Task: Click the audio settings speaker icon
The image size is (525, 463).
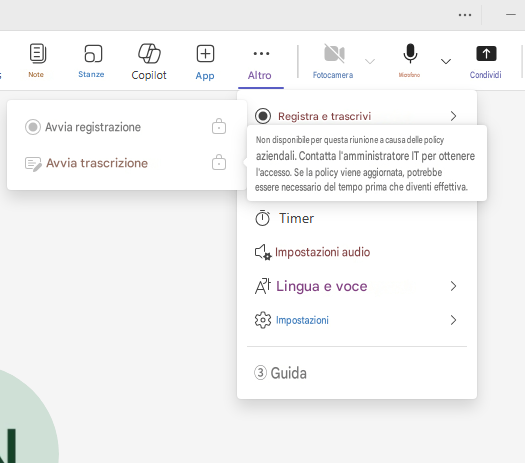Action: coord(263,252)
